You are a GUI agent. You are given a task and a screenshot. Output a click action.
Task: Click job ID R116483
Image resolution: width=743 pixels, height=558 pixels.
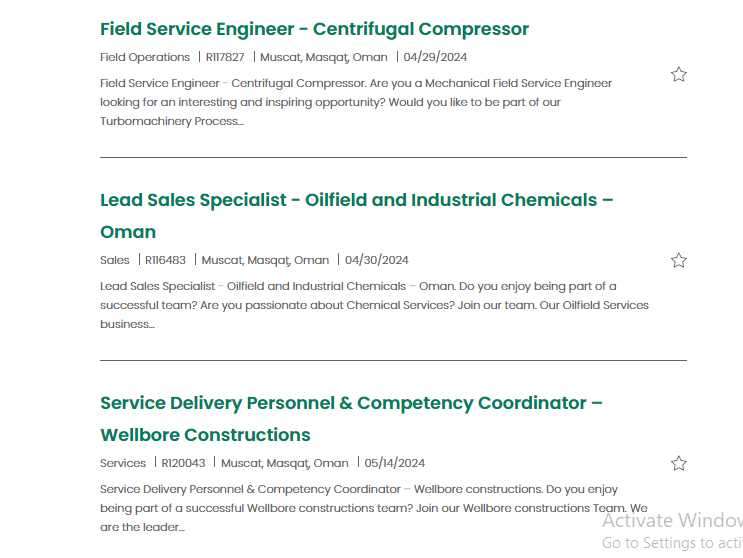[165, 260]
